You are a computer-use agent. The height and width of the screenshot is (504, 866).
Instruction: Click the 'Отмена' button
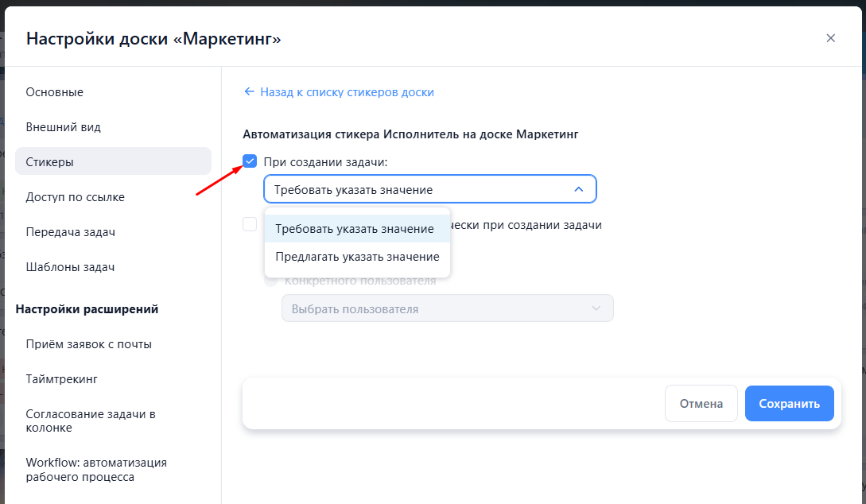pyautogui.click(x=701, y=404)
